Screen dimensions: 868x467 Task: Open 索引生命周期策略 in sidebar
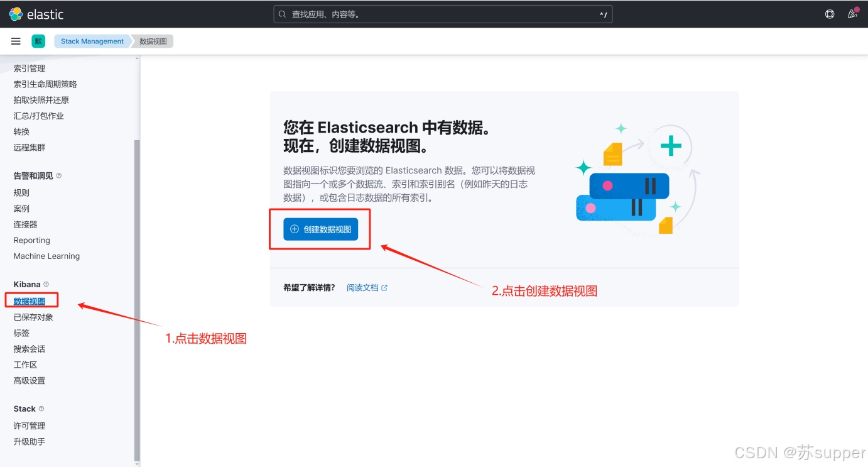tap(45, 84)
